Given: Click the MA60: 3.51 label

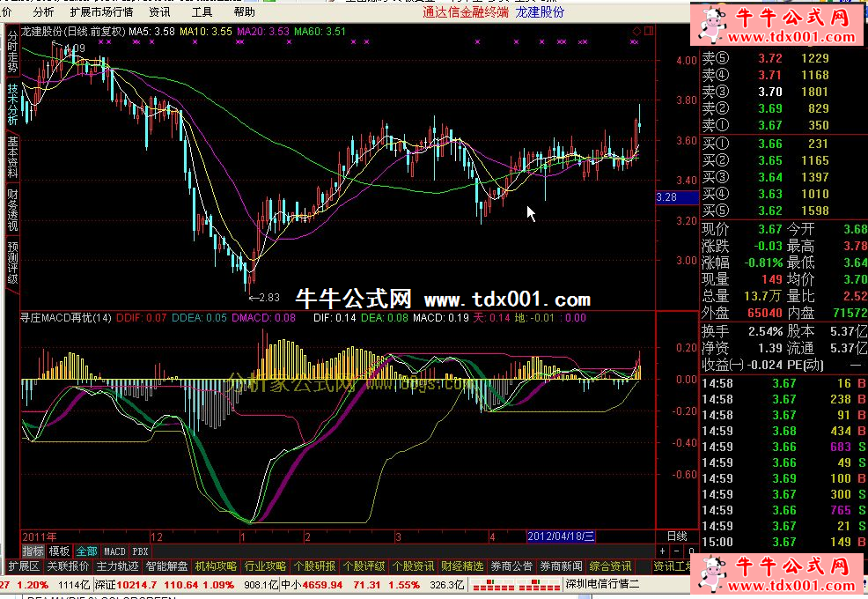Looking at the screenshot, I should (x=320, y=32).
